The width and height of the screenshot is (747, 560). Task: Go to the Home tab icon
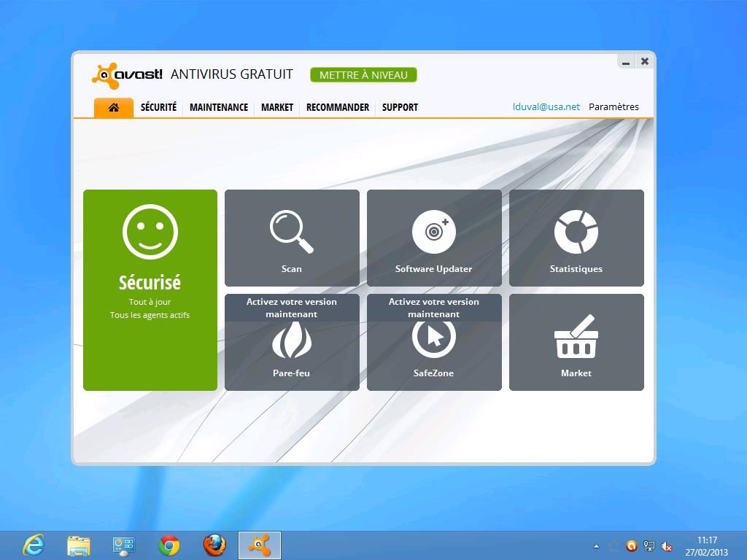click(x=113, y=107)
